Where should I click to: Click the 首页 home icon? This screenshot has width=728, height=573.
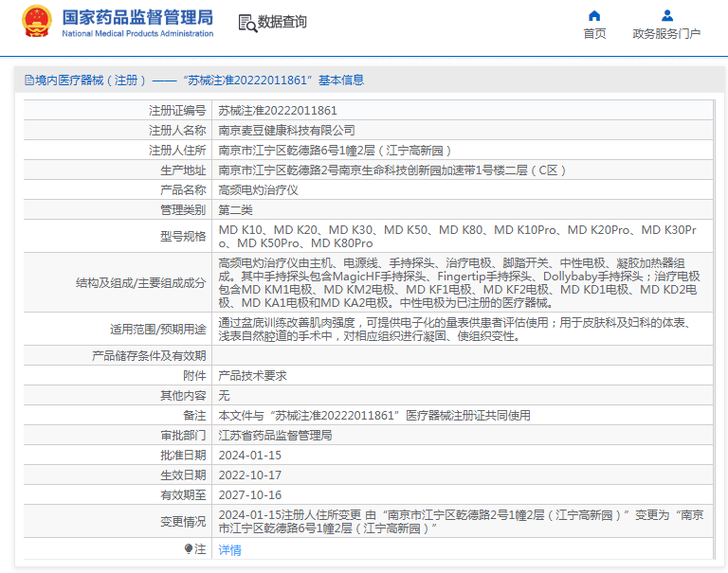pyautogui.click(x=594, y=16)
